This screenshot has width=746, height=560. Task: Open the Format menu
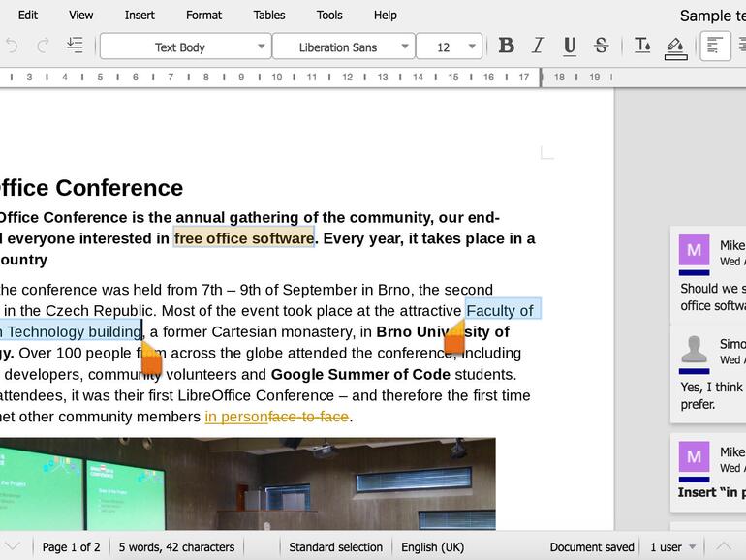[x=203, y=15]
